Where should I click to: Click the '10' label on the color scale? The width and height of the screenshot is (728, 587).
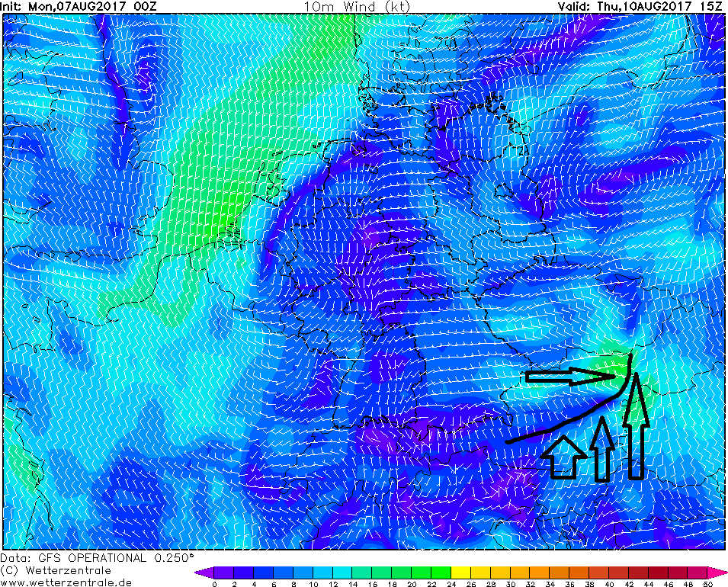313,584
